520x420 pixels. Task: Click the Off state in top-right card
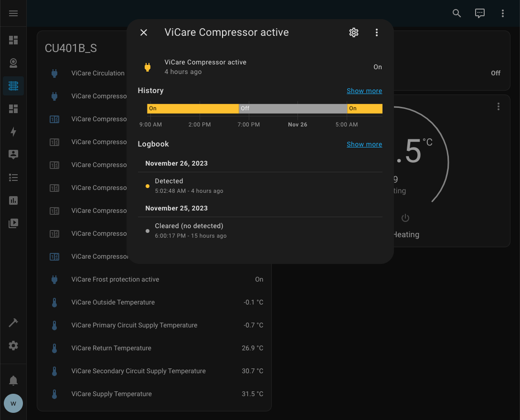click(x=496, y=73)
